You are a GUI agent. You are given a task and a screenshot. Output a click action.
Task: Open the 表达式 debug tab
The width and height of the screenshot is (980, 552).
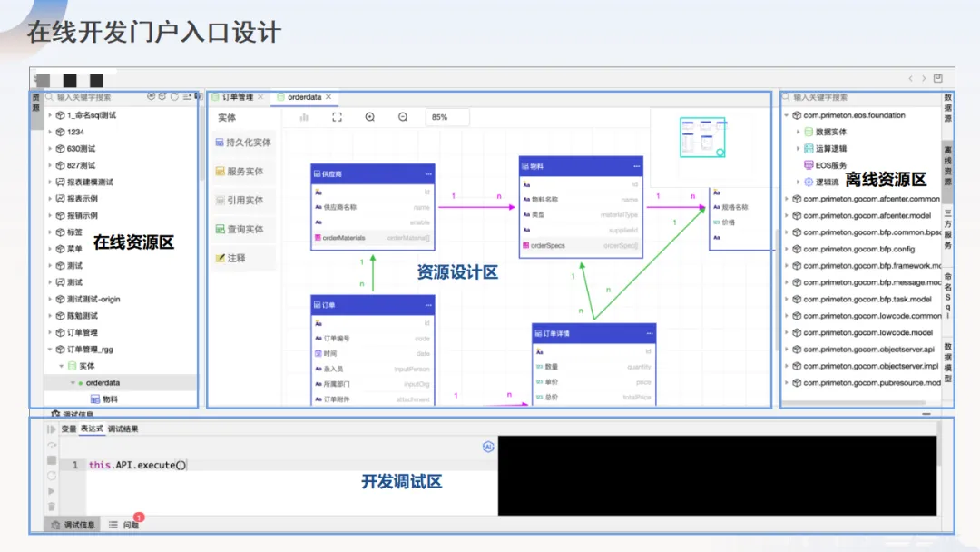click(x=92, y=429)
